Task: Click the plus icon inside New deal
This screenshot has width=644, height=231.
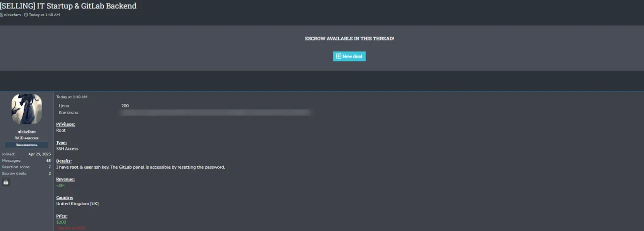Action: coord(338,56)
